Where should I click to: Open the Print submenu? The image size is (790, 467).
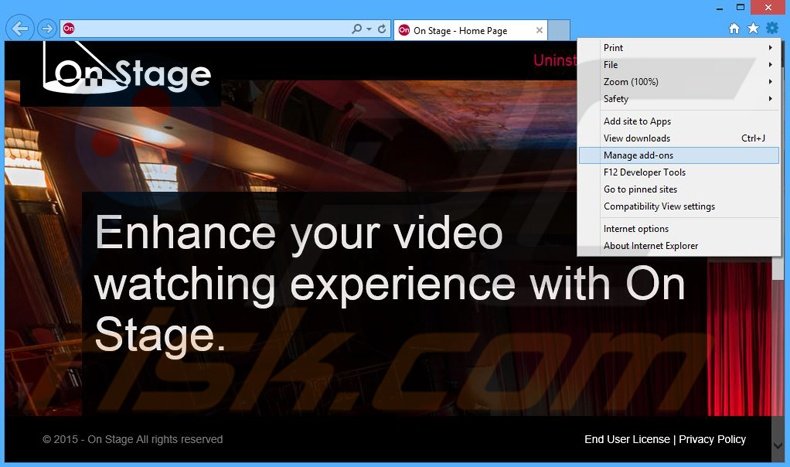click(679, 47)
